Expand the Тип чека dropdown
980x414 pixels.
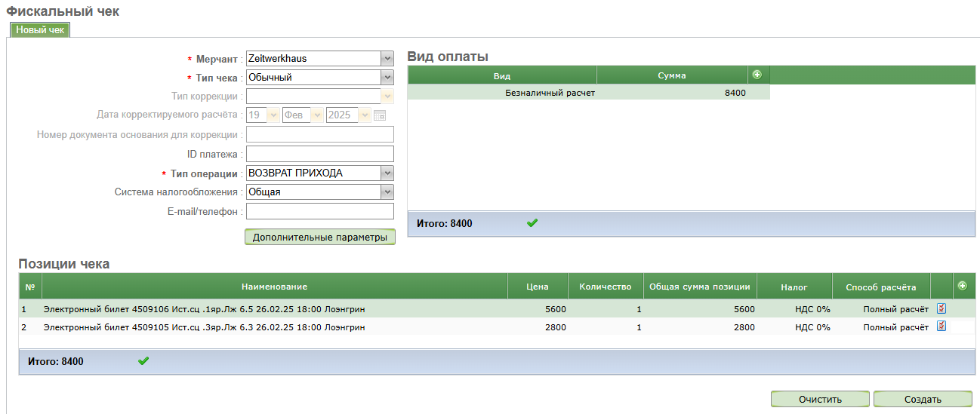click(x=387, y=77)
